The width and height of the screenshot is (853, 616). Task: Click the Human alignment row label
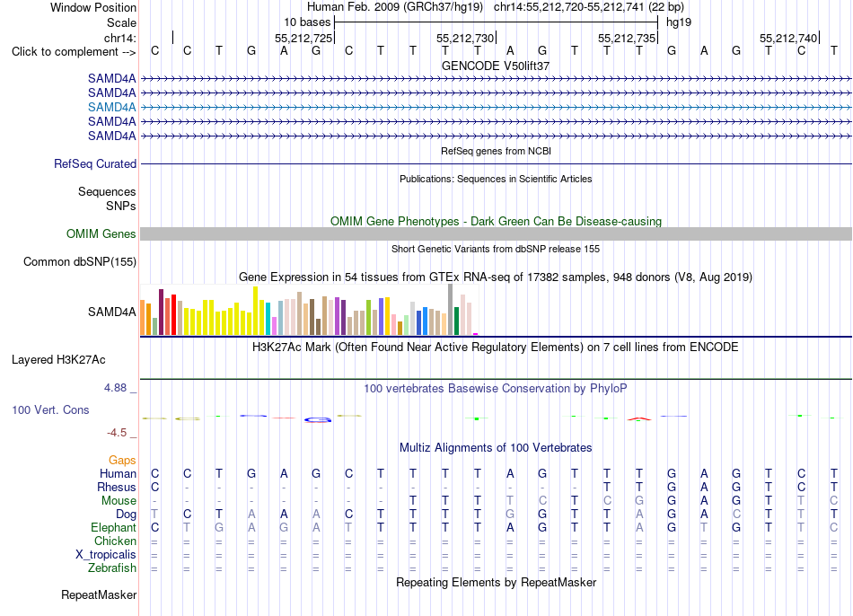coord(118,474)
